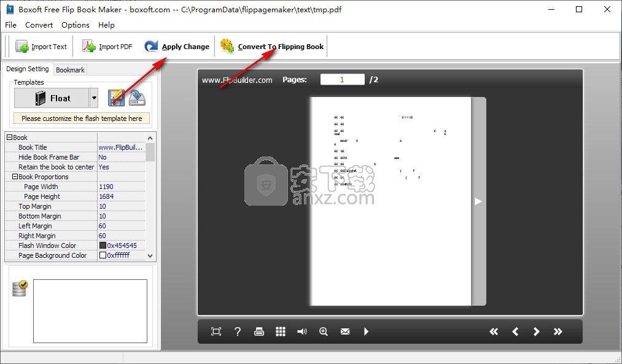Click the help question mark icon

237,331
